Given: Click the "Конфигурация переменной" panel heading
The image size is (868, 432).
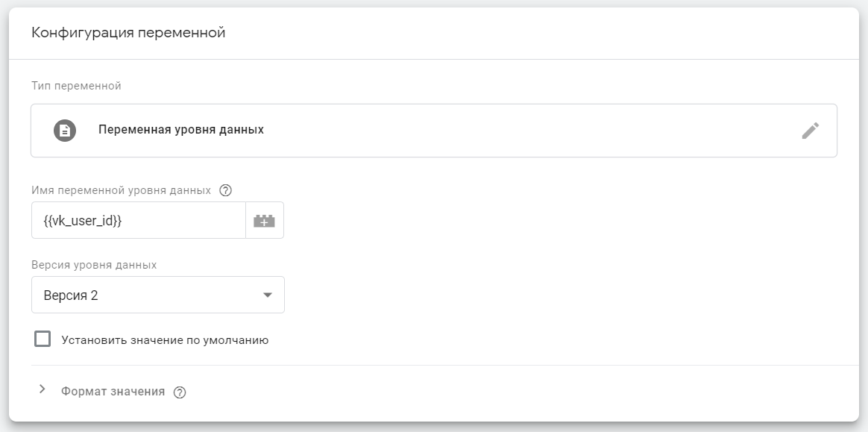Looking at the screenshot, I should [128, 33].
